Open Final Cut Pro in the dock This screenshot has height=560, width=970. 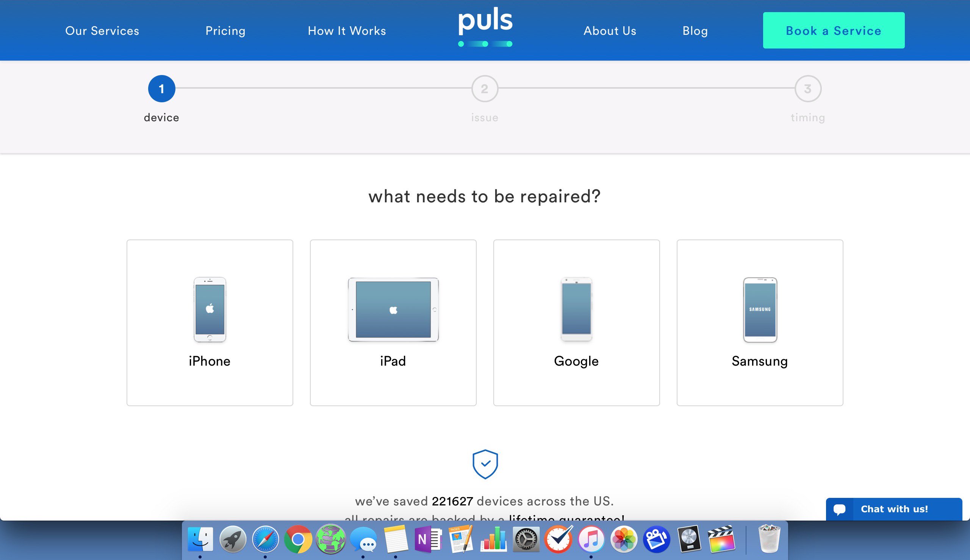click(x=721, y=539)
